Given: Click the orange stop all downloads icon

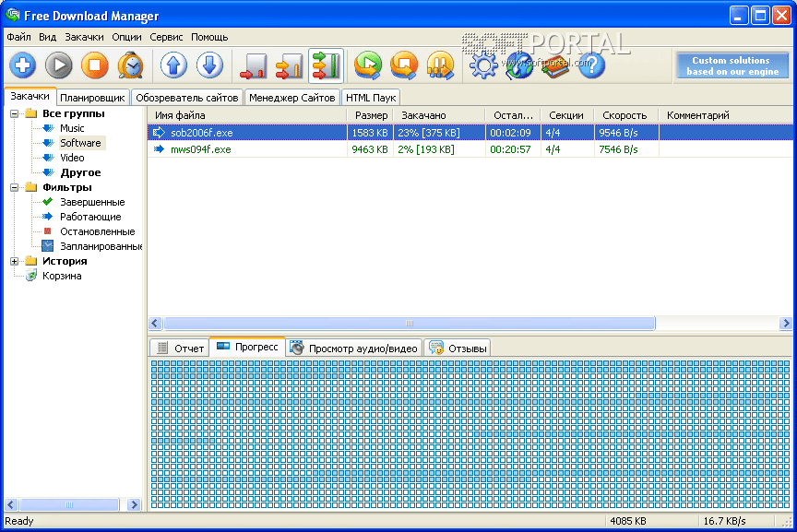Looking at the screenshot, I should point(404,65).
